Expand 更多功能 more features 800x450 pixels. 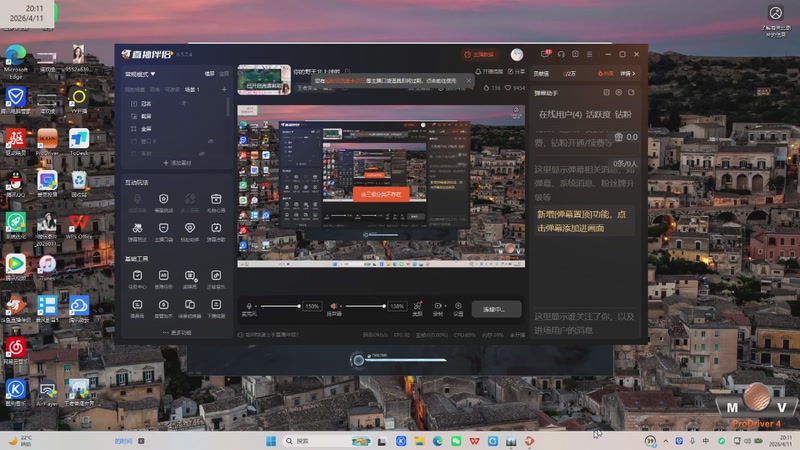point(177,333)
